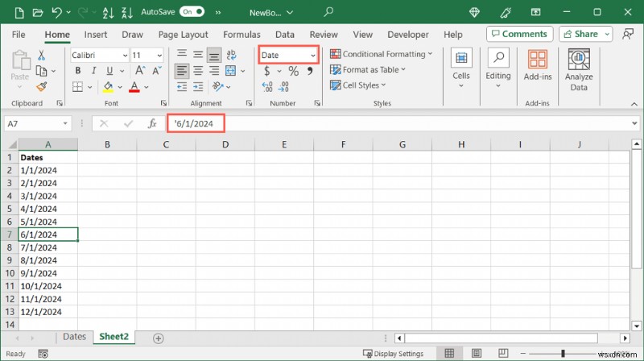644x361 pixels.
Task: Click the Insert Function fx icon
Action: click(x=152, y=123)
